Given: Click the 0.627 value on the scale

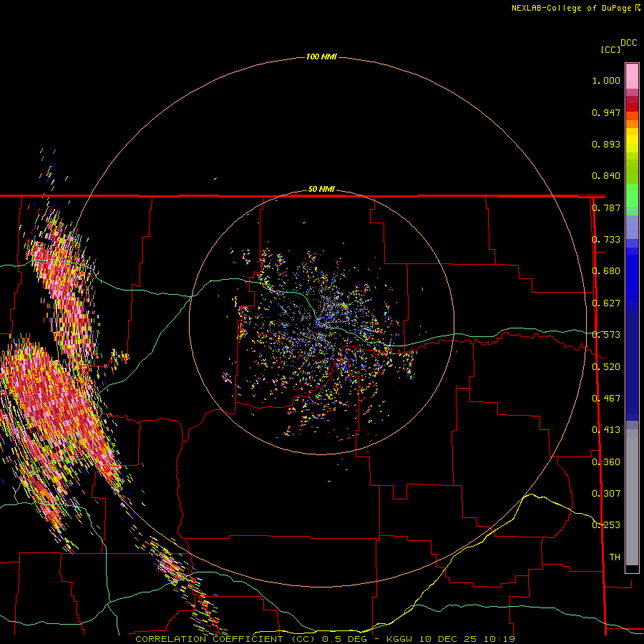Looking at the screenshot, I should pos(606,303).
